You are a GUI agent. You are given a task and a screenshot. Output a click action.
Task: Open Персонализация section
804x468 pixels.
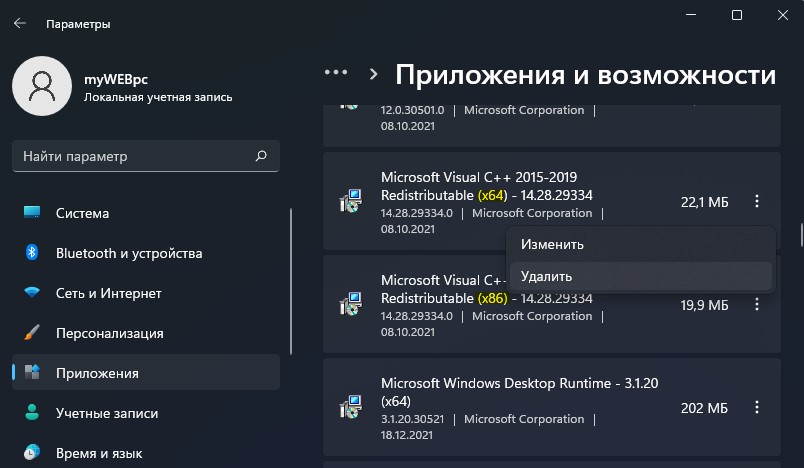pos(146,333)
